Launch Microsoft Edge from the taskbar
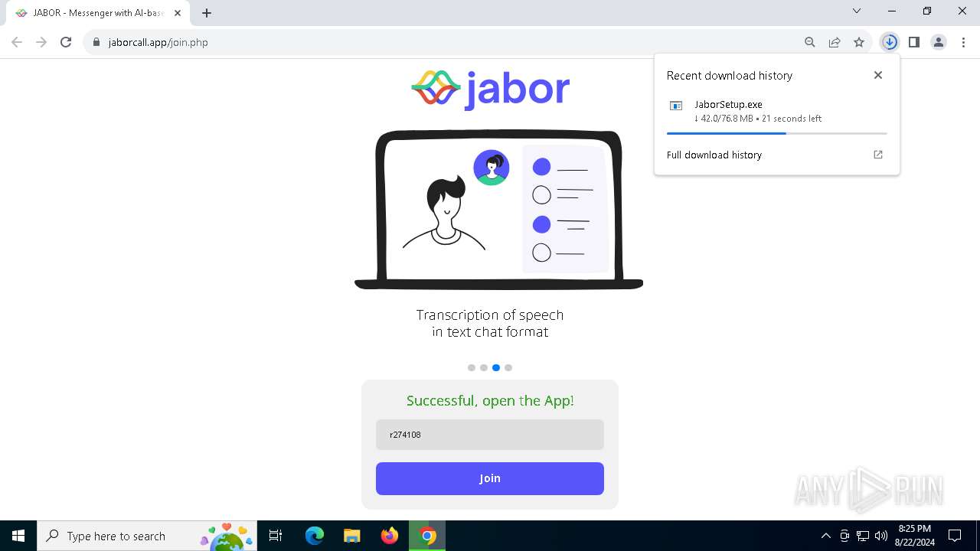 click(x=315, y=536)
